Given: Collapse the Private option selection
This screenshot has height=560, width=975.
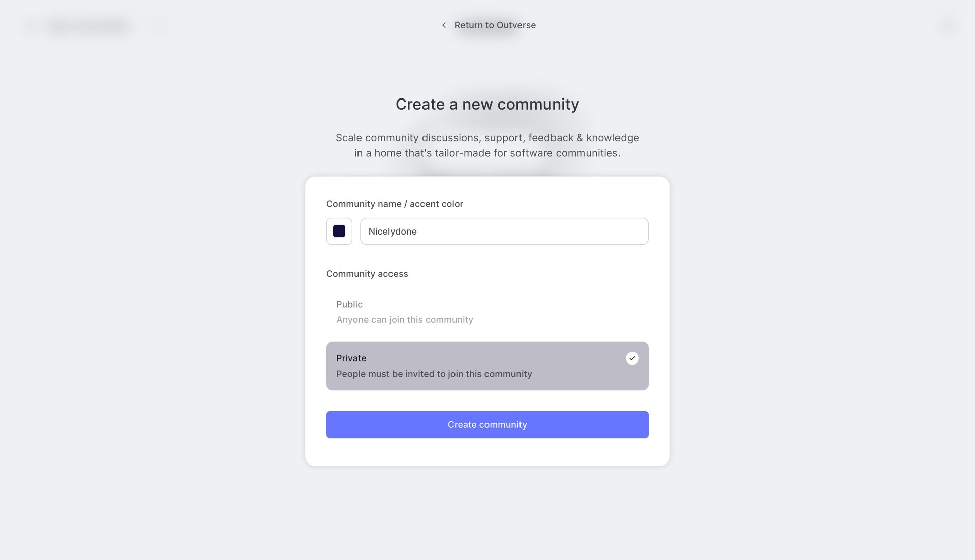Looking at the screenshot, I should point(487,366).
